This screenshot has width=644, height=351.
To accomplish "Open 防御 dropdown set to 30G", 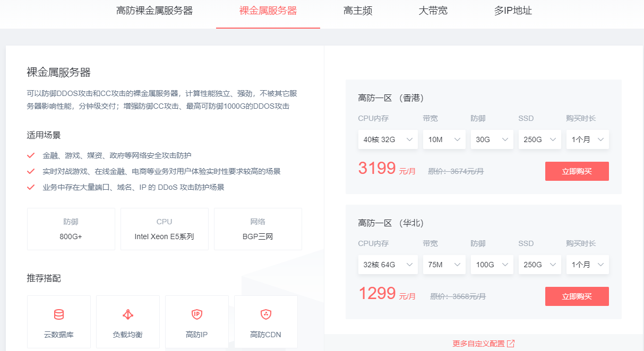I will point(492,139).
